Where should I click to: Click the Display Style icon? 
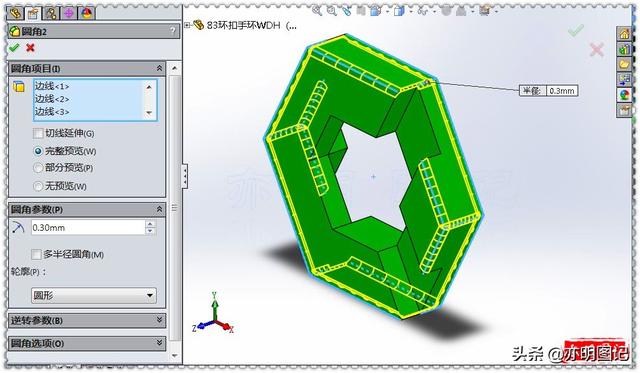399,11
